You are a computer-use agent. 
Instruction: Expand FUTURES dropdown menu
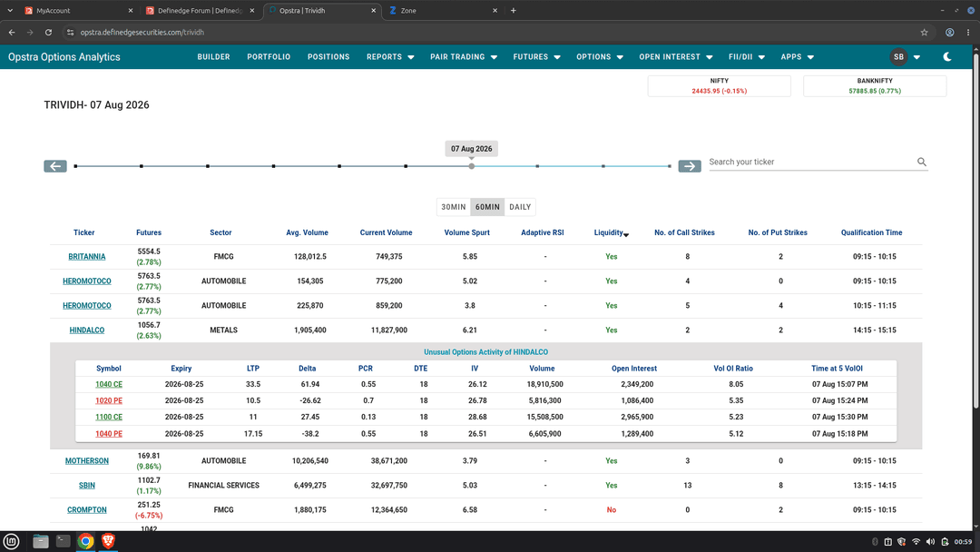click(536, 57)
